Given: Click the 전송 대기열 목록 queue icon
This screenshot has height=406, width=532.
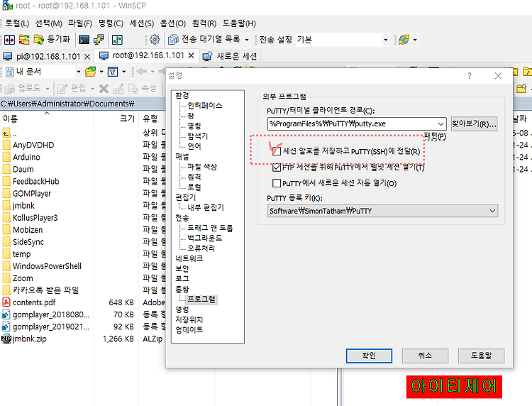Looking at the screenshot, I should pos(173,40).
